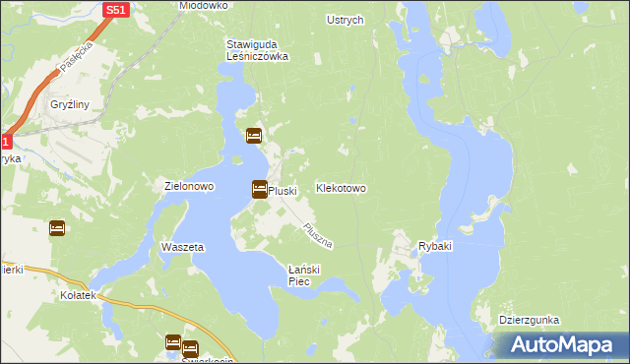
Task: Click the right hotel icon near Świerkocin
Action: click(190, 349)
